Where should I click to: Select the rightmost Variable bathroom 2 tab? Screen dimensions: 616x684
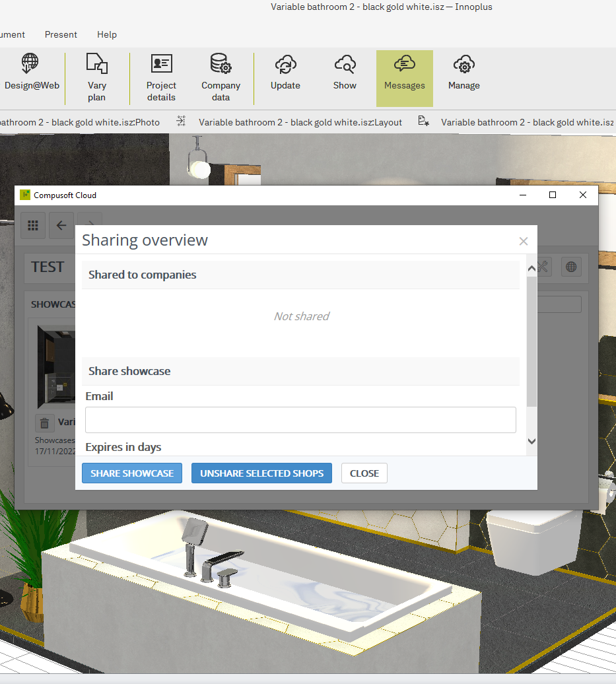pyautogui.click(x=528, y=122)
